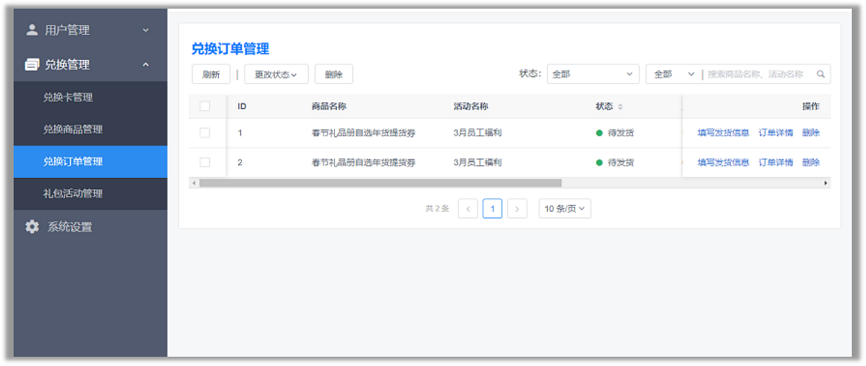This screenshot has width=866, height=366.
Task: Open the 更改状态 dropdown
Action: pos(276,75)
